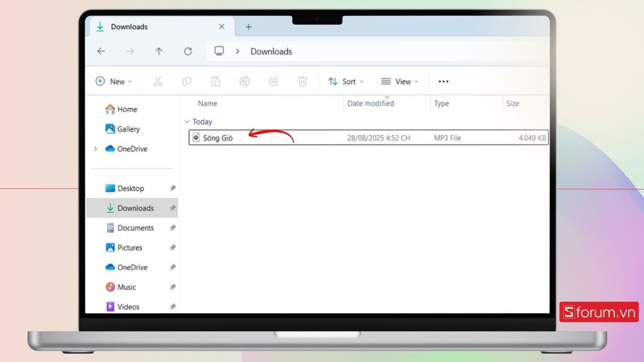Image resolution: width=644 pixels, height=362 pixels.
Task: Go up one folder level
Action: point(159,51)
